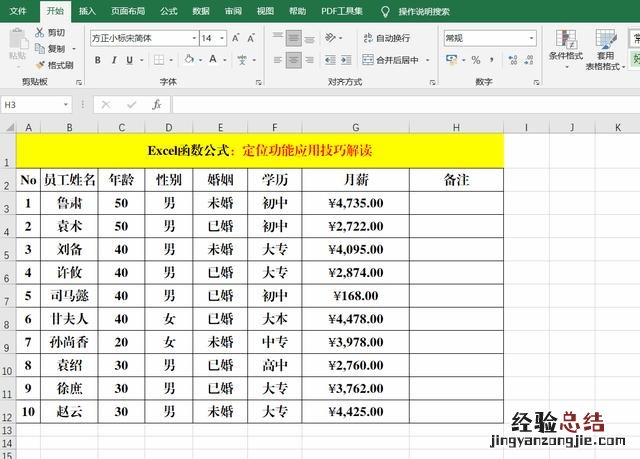Click the accounting number format icon

click(451, 60)
